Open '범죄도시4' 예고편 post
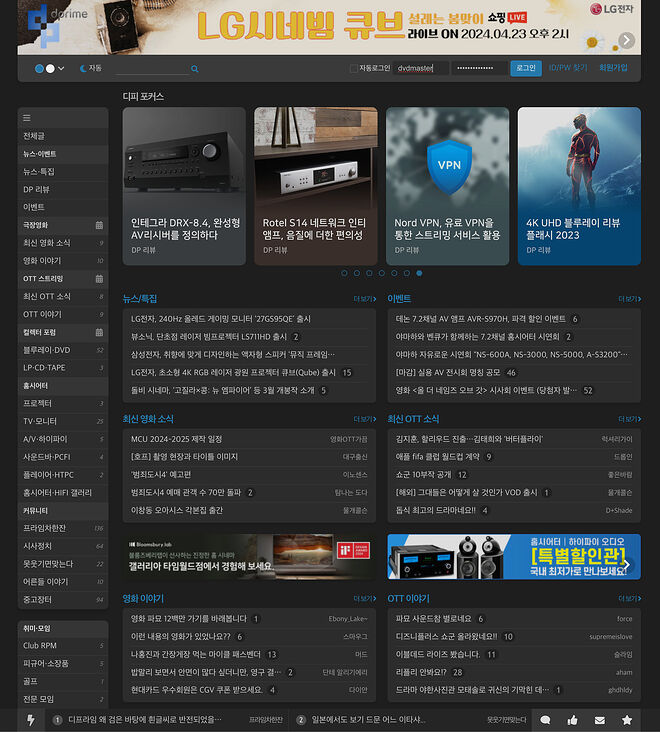The width and height of the screenshot is (660, 732). (161, 475)
